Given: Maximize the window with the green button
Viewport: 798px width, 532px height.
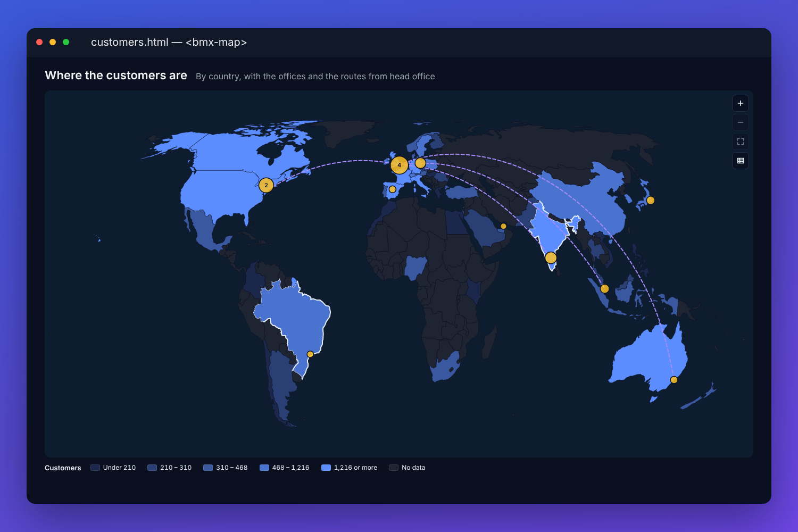Looking at the screenshot, I should (66, 42).
